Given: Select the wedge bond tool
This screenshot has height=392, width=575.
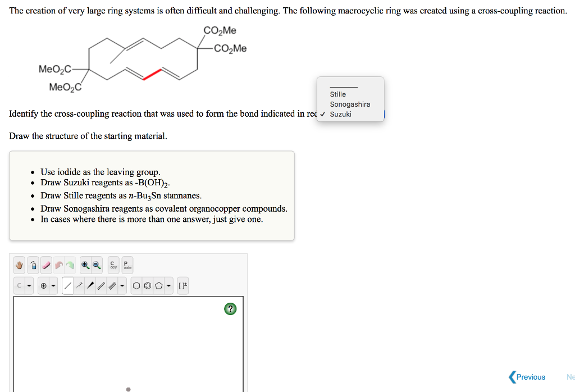Looking at the screenshot, I should 90,285.
